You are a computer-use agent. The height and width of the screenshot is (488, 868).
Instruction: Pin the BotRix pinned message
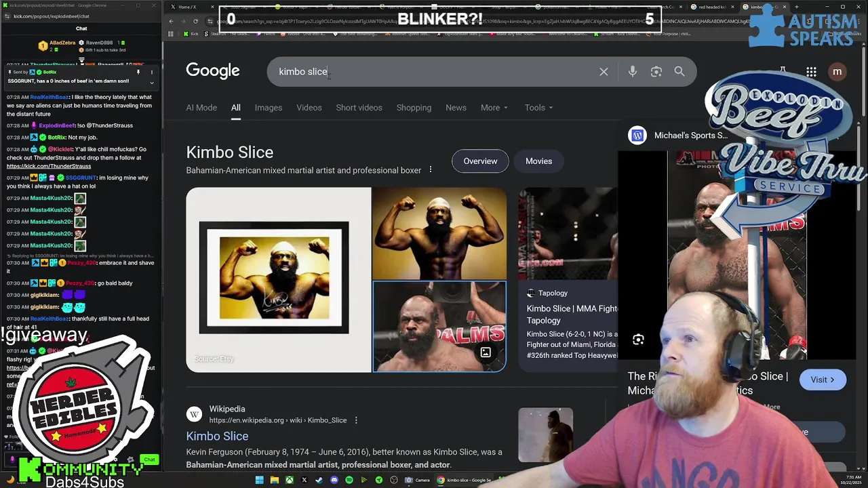(138, 72)
